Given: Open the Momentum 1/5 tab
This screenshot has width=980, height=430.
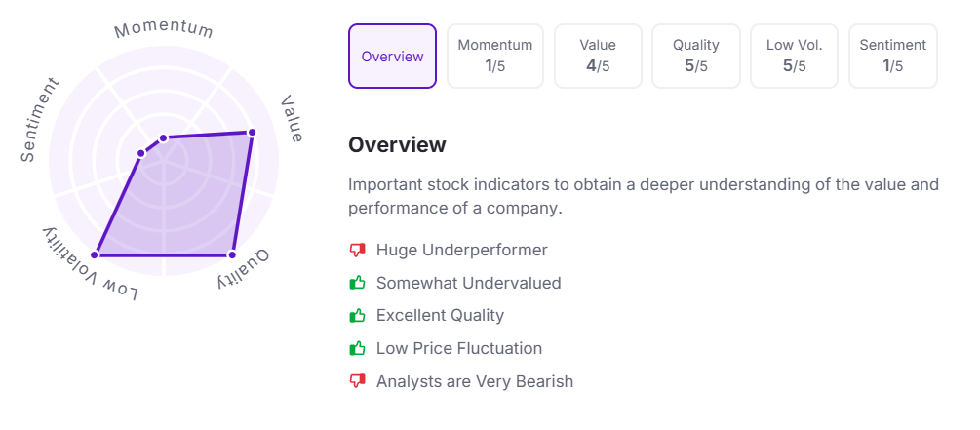Looking at the screenshot, I should tap(495, 57).
